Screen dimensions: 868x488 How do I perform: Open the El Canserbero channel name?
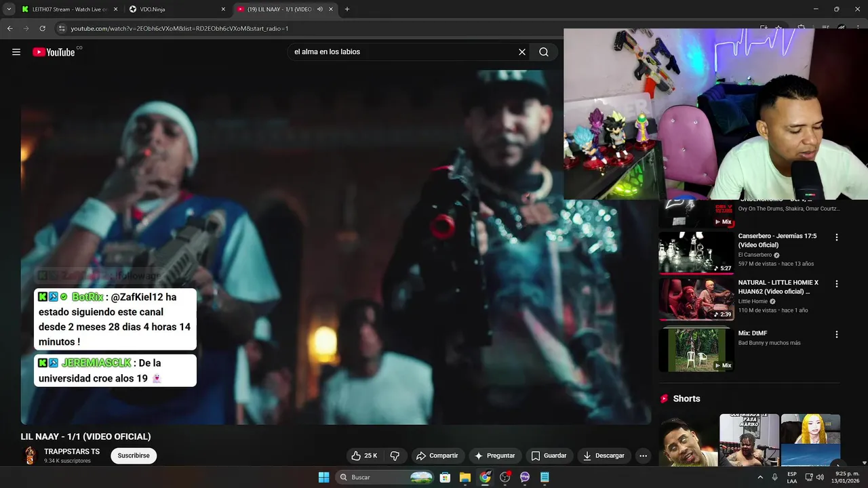[755, 255]
